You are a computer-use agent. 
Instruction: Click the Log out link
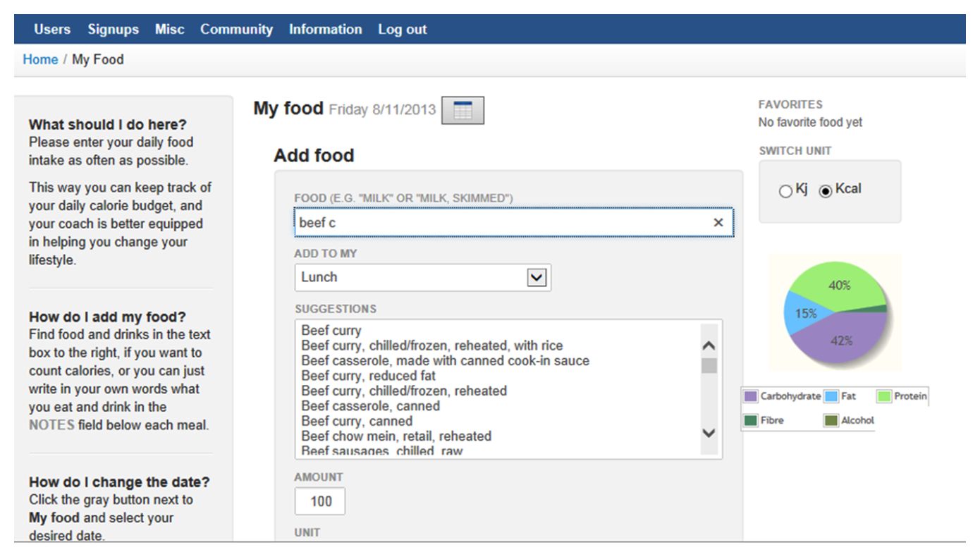pyautogui.click(x=403, y=30)
